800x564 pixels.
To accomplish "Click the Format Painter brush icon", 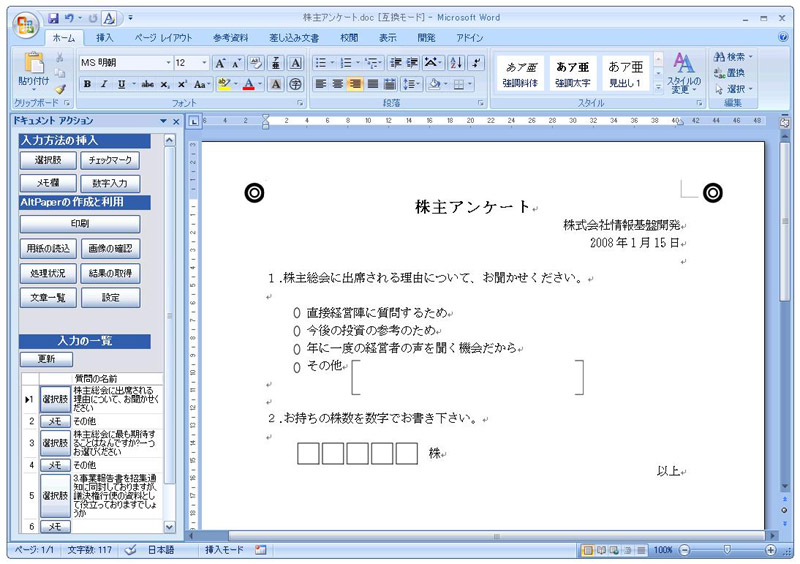I will click(x=60, y=89).
